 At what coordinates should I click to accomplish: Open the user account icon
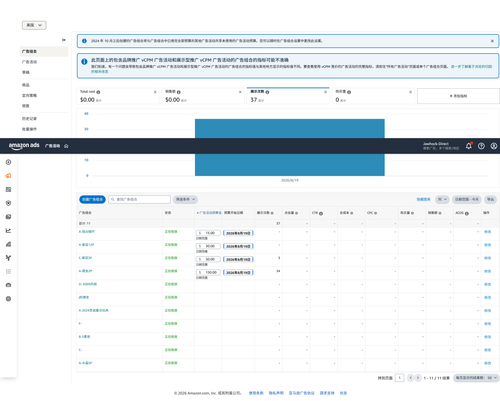(x=494, y=146)
